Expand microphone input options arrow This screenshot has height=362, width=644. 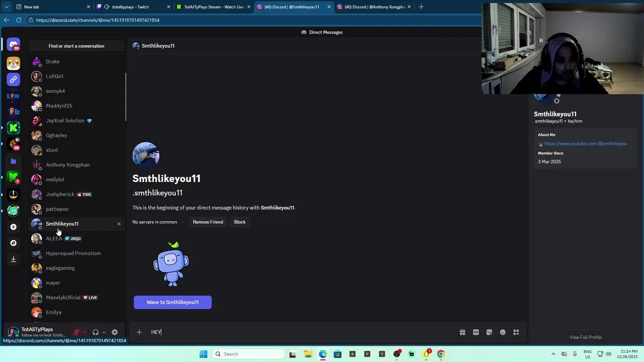85,332
